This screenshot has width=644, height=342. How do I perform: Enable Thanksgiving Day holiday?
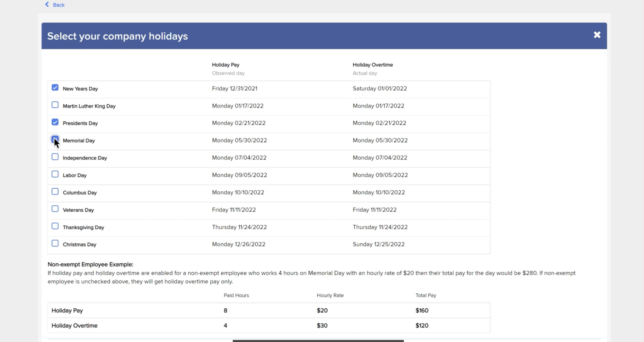point(55,226)
